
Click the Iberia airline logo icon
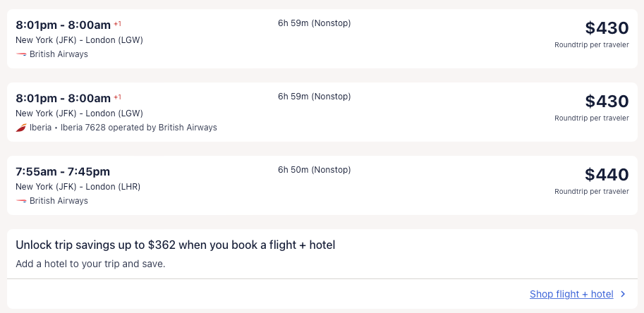21,128
